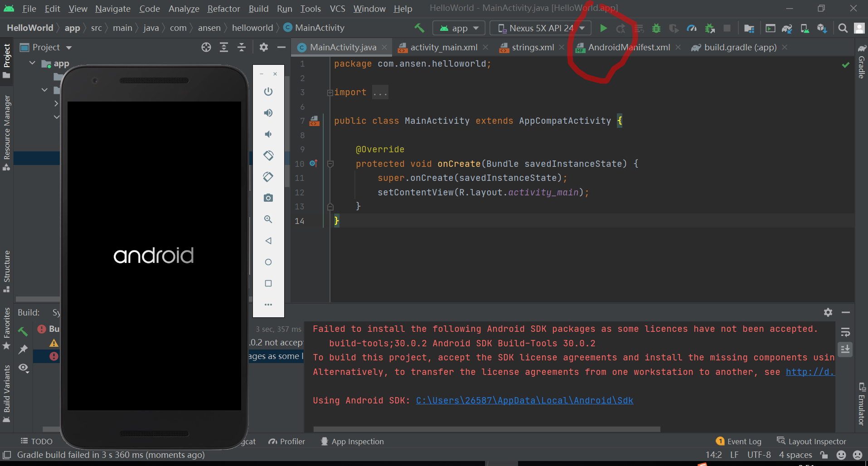Open the Event Log
Image resolution: width=868 pixels, height=466 pixels.
pos(739,441)
